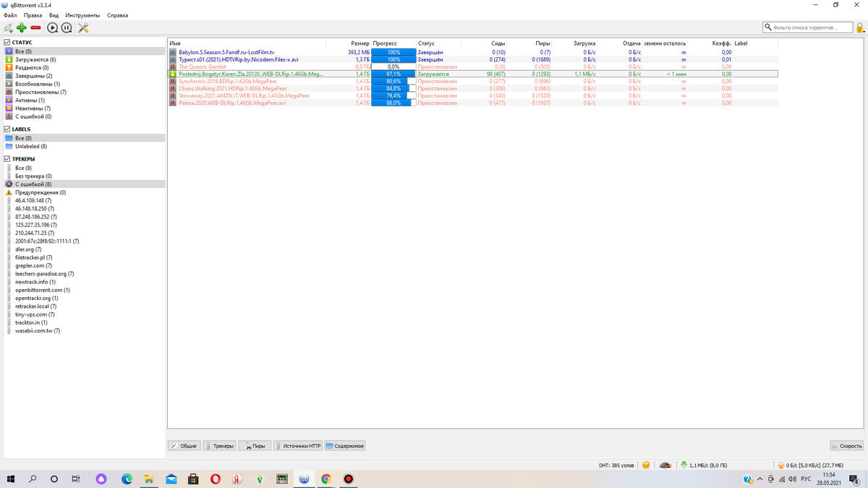Screen dimensions: 868x488
Task: Click the icon next to Неактивны filter
Action: point(9,108)
